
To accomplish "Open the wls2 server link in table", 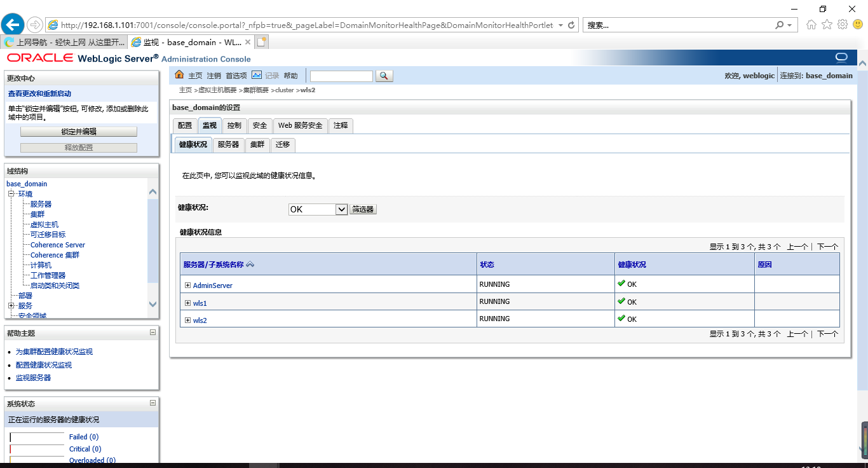I will pyautogui.click(x=200, y=320).
